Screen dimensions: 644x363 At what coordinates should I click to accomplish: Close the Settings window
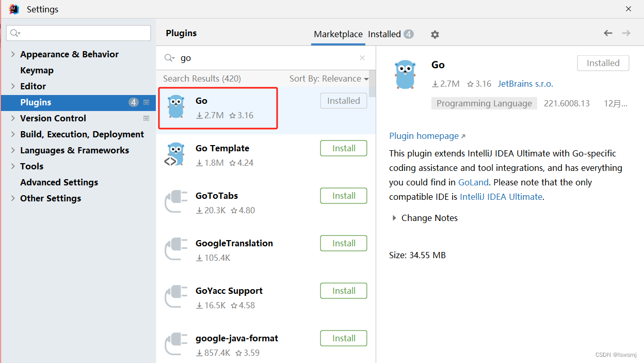629,9
